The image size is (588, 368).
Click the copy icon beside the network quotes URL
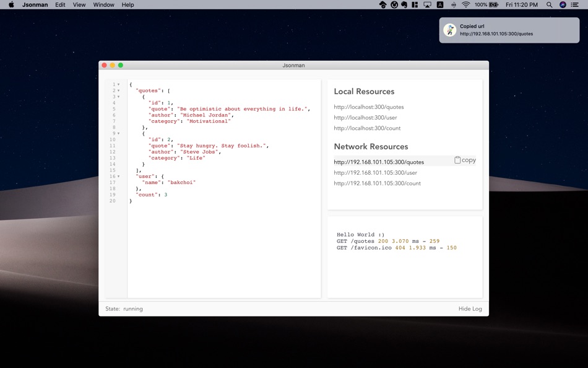pyautogui.click(x=458, y=160)
